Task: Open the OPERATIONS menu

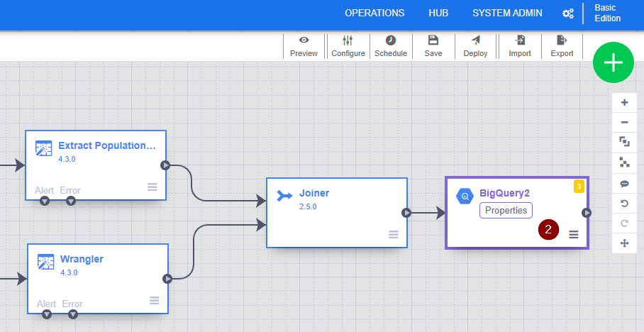Action: [374, 13]
